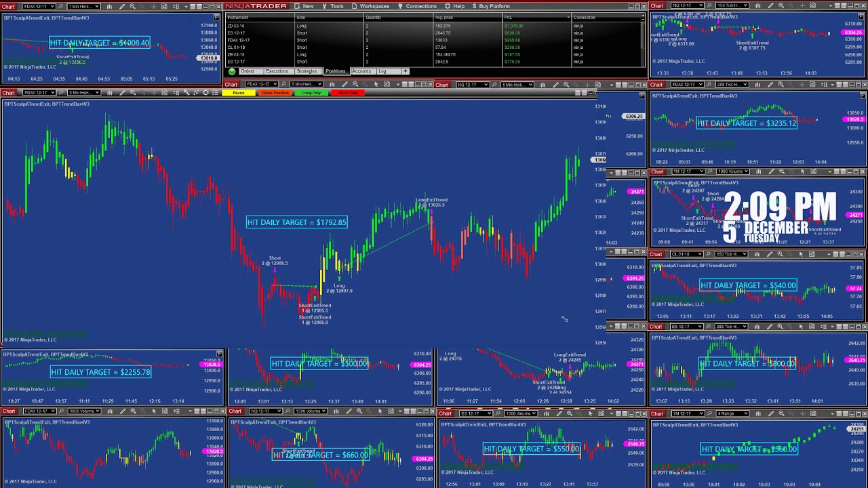
Task: Open the data box in 1 Min FDAX chart
Action: pos(164,7)
